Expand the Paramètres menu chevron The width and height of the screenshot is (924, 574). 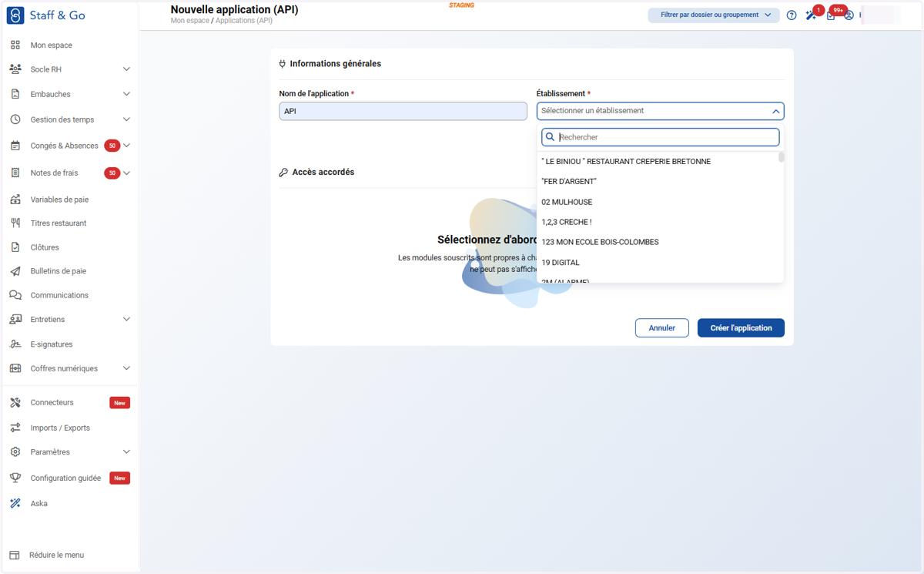(x=126, y=452)
